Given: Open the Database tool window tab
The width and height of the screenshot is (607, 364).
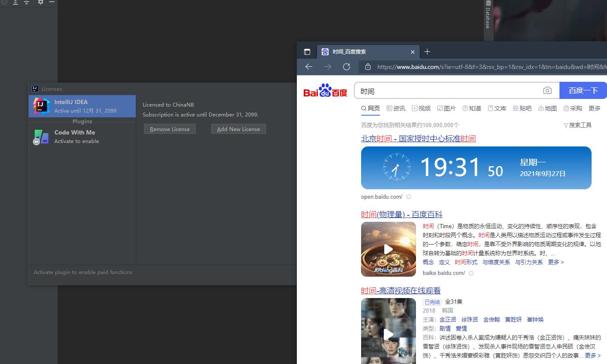Looking at the screenshot, I should (x=488, y=15).
